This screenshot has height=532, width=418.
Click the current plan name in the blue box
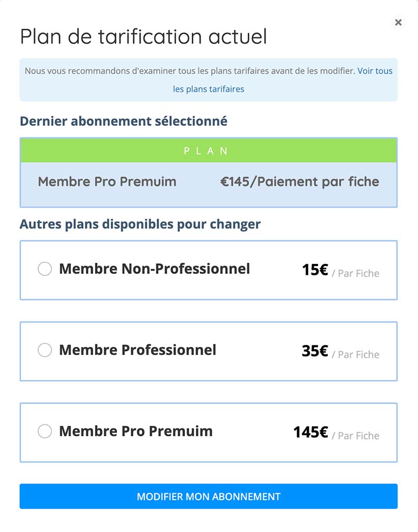[107, 182]
